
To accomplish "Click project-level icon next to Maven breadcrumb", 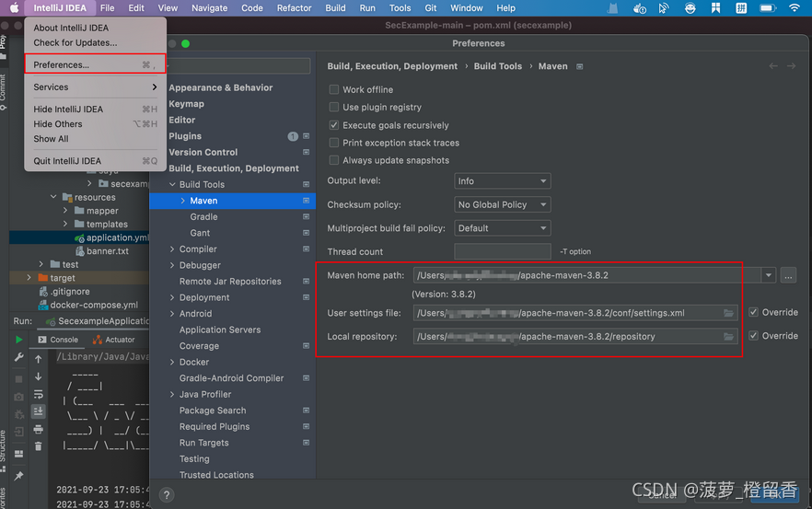I will [580, 66].
